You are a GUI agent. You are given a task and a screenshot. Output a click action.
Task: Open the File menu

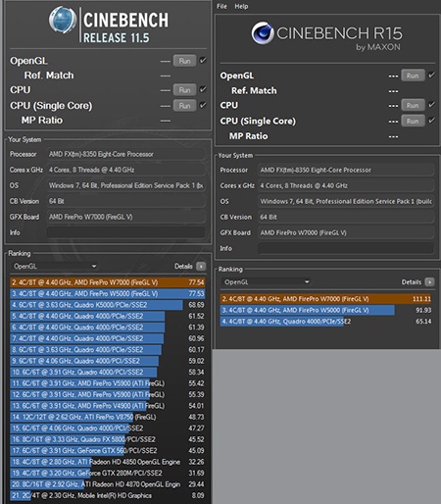tap(221, 6)
